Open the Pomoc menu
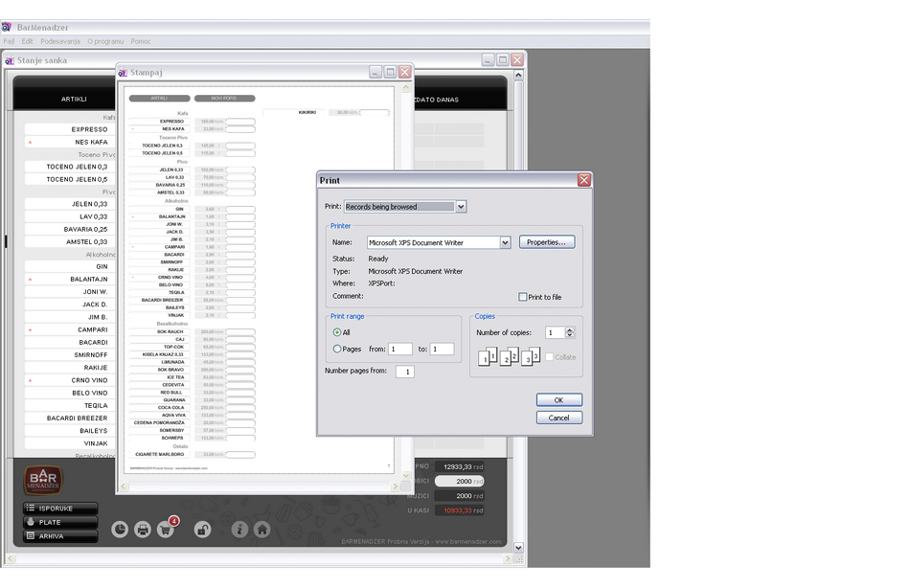 (141, 41)
